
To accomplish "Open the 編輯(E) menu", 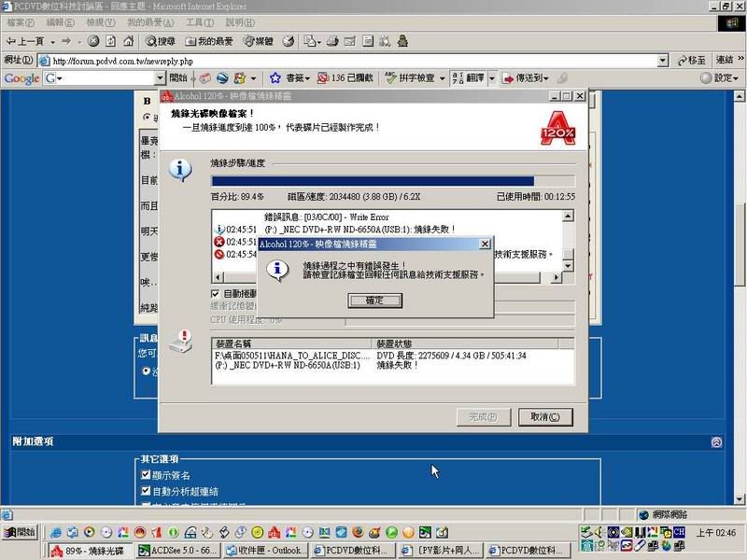I will click(x=60, y=22).
